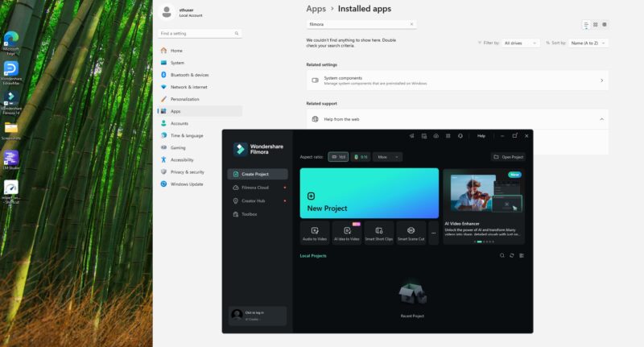This screenshot has width=644, height=347.
Task: Expand the More aspect ratio dropdown
Action: pos(387,157)
